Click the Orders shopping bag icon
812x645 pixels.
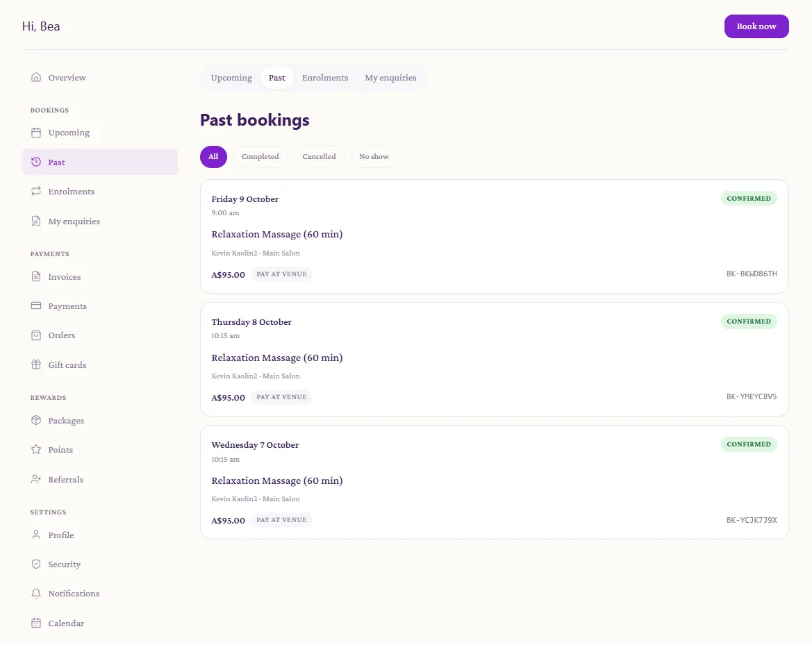tap(35, 335)
